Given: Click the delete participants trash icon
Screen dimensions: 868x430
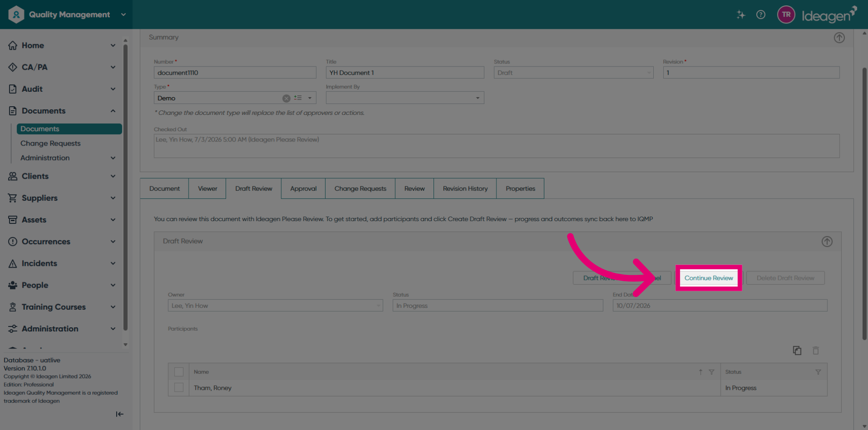Looking at the screenshot, I should tap(816, 350).
